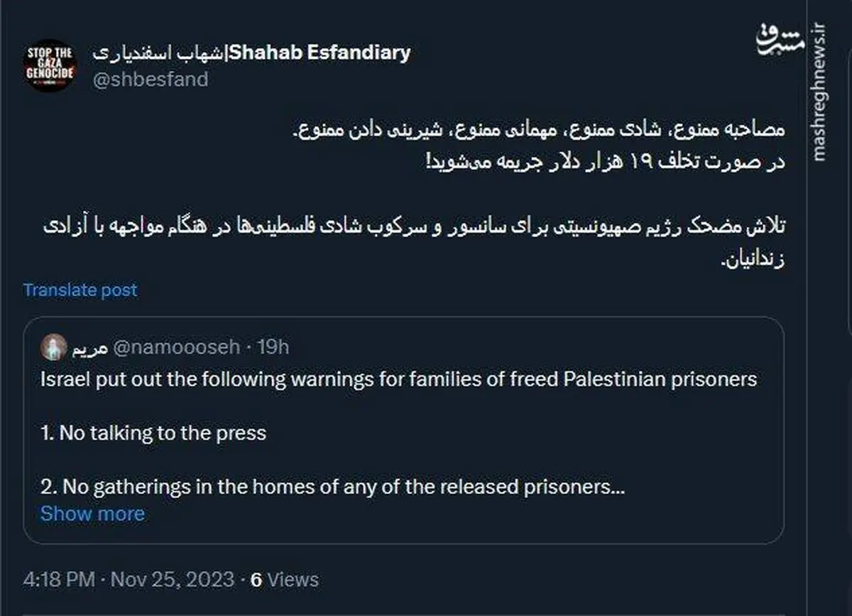852x616 pixels.
Task: Expand the quoted tweet with Show more
Action: click(x=93, y=513)
